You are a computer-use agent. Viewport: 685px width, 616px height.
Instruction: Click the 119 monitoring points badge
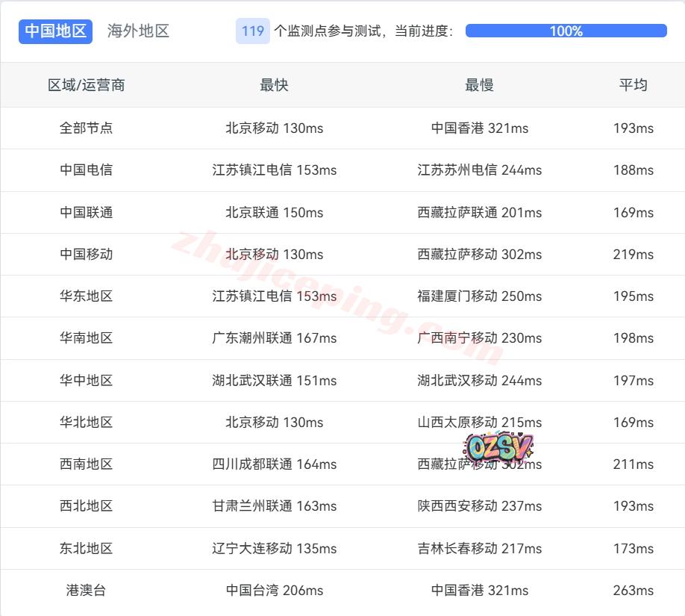coord(252,31)
